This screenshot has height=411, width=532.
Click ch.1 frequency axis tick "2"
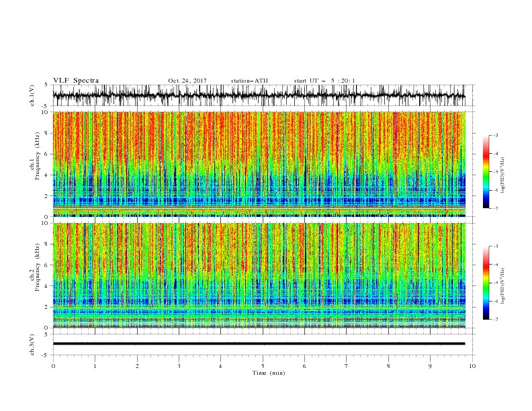coord(47,196)
